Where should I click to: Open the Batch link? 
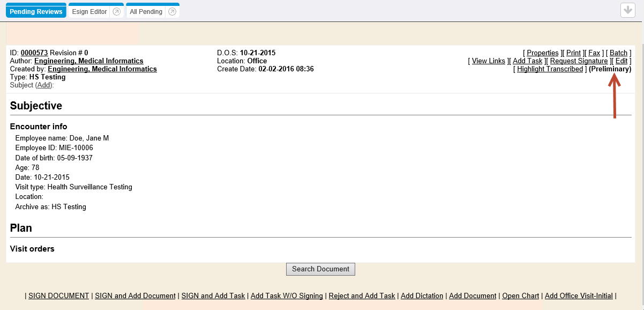618,53
